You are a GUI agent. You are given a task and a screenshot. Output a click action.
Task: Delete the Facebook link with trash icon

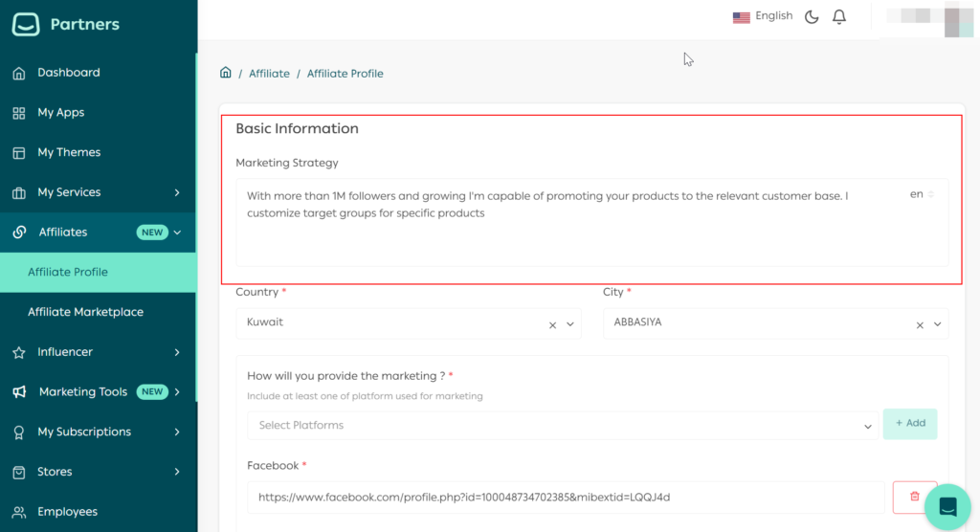point(914,497)
